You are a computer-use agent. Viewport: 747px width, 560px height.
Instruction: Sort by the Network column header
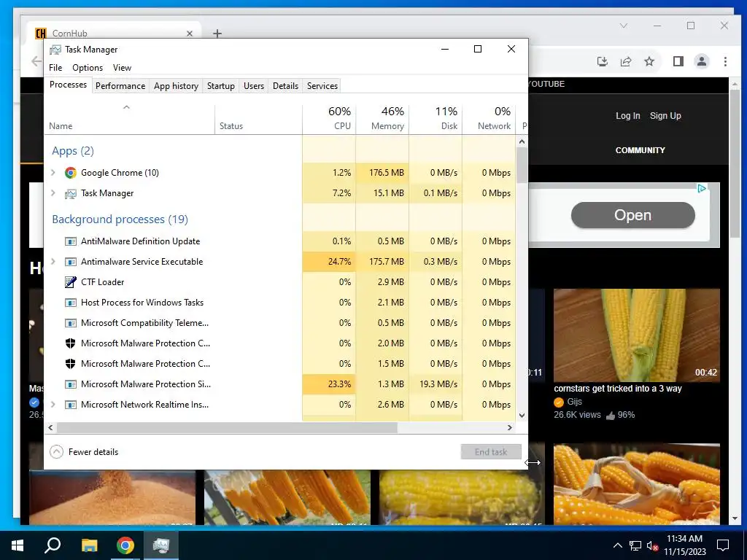pyautogui.click(x=489, y=119)
